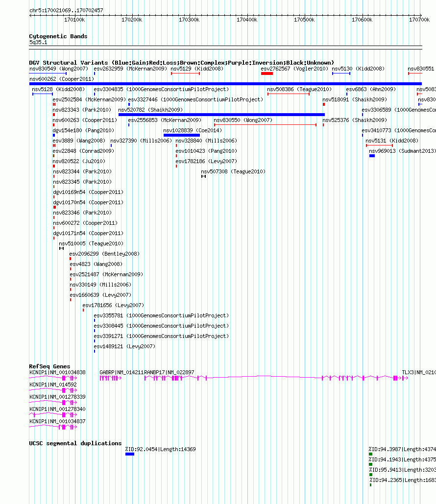
Task: Click the red nsv830550 (Wong2007) loss span
Action: click(265, 125)
